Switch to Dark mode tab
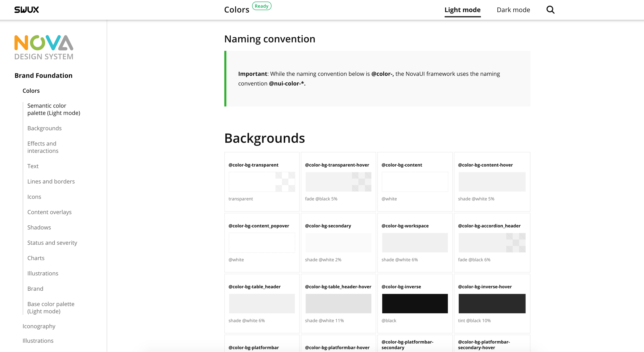Image resolution: width=644 pixels, height=352 pixels. point(513,10)
